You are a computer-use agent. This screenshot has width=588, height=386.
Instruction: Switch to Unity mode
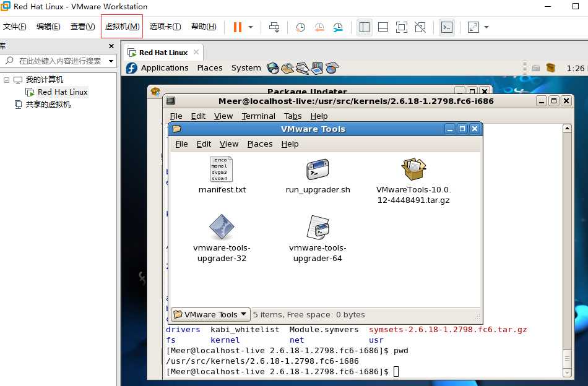pos(420,27)
